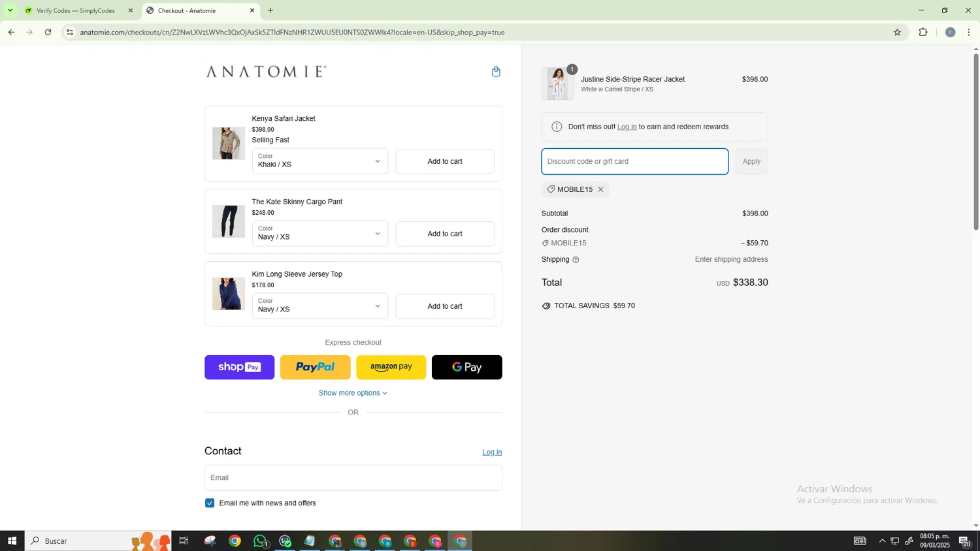Open new browser tab
980x551 pixels.
click(x=270, y=10)
